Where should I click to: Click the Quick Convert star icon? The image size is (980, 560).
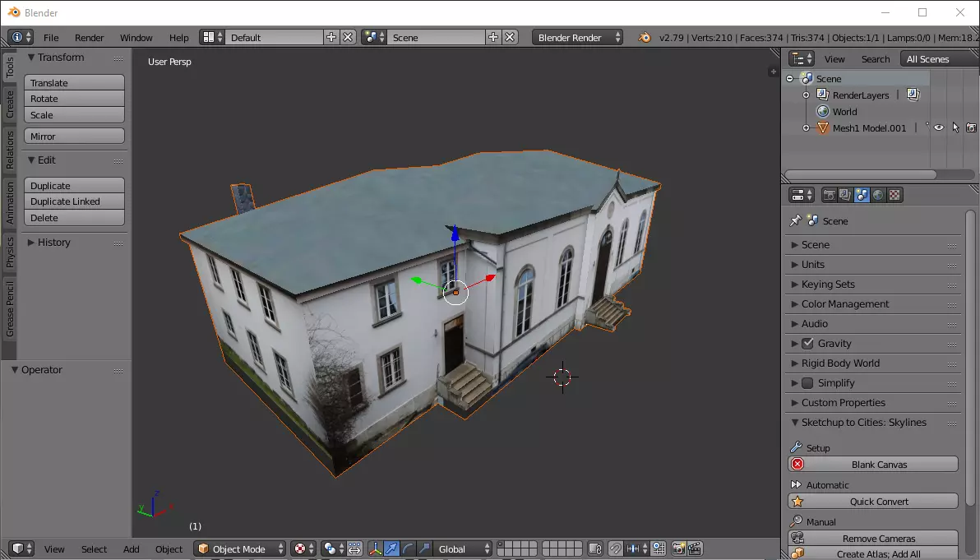click(x=797, y=502)
